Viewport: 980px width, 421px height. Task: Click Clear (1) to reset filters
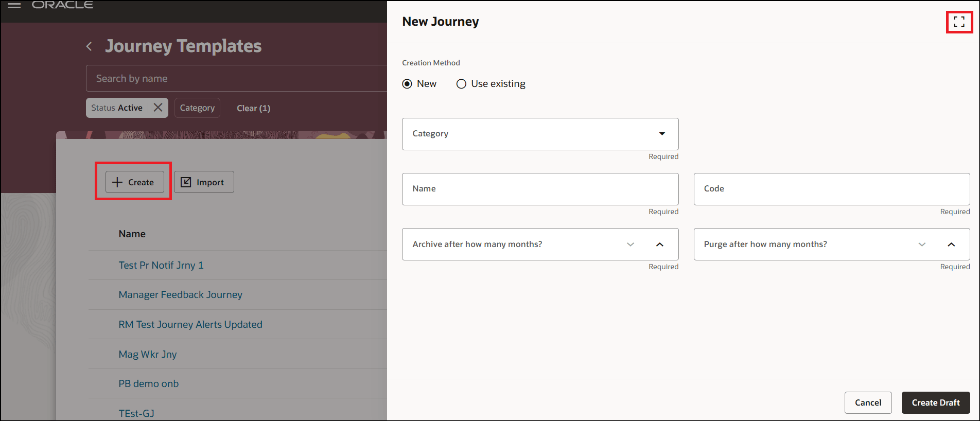tap(253, 108)
